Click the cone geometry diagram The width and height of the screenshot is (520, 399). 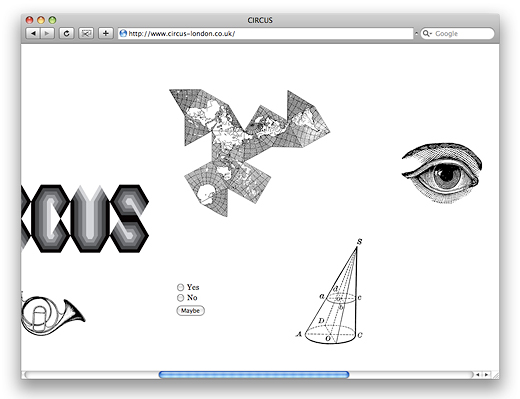coord(329,291)
